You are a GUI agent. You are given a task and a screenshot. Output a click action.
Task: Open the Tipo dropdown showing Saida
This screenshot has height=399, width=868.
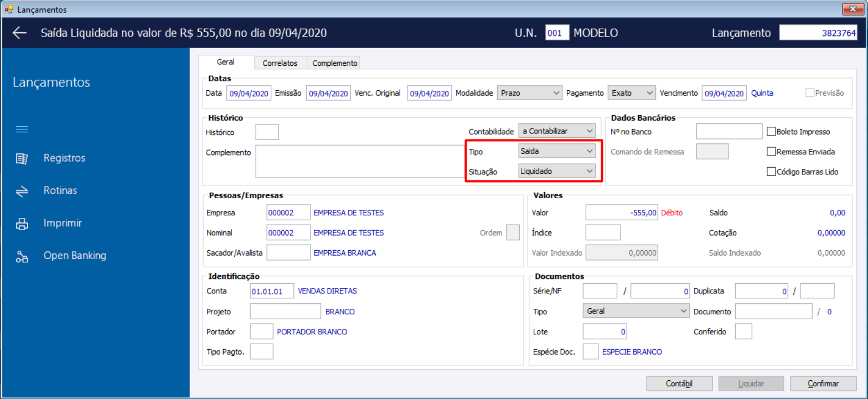click(x=556, y=151)
